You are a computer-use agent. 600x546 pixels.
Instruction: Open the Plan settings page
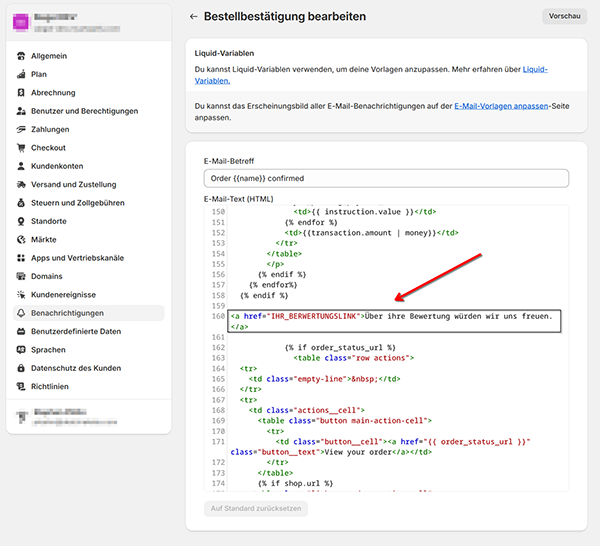tap(39, 74)
